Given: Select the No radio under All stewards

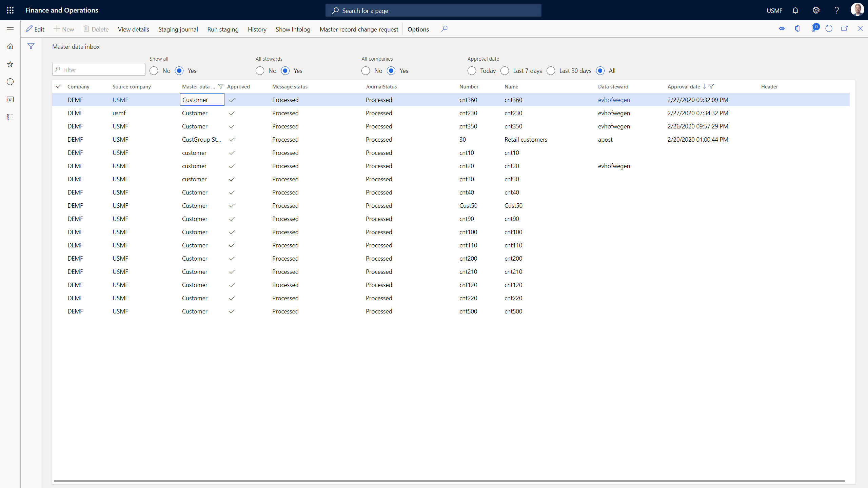Looking at the screenshot, I should tap(260, 70).
